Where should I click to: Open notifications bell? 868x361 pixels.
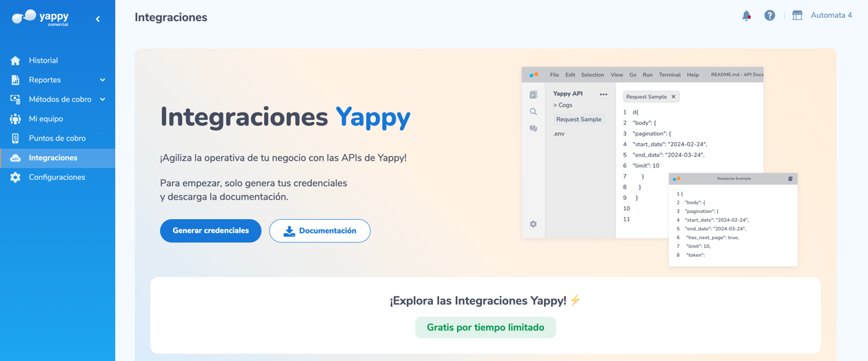tap(746, 15)
